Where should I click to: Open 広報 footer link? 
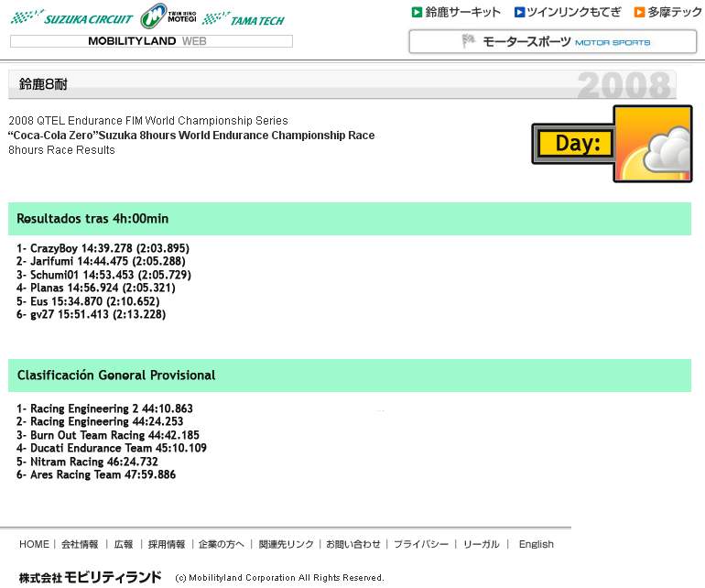click(x=124, y=544)
